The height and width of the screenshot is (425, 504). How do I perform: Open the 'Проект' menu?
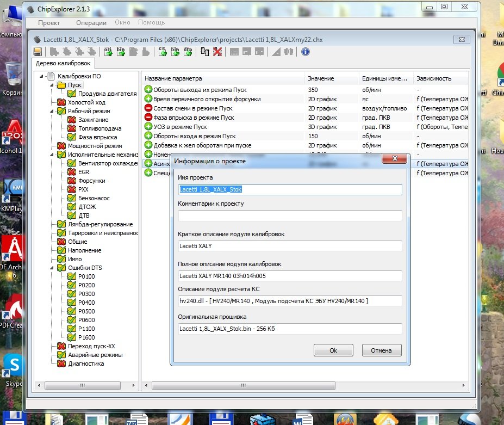point(49,23)
